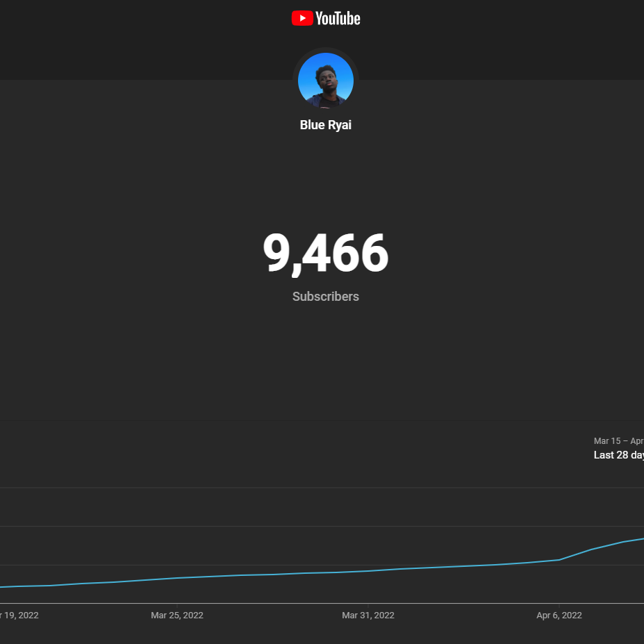The image size is (644, 644).
Task: Select the Mar 31, 2022 axis label
Action: tap(368, 616)
